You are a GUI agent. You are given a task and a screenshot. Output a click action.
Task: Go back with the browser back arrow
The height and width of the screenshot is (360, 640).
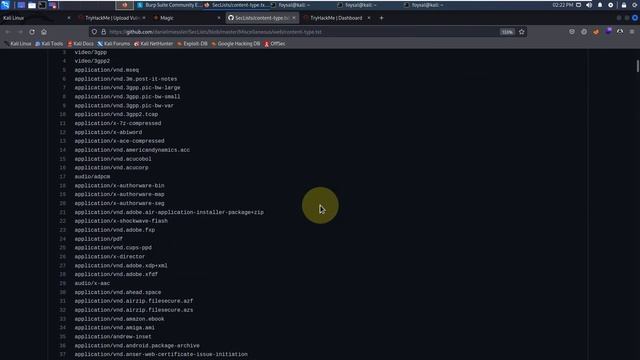7,32
